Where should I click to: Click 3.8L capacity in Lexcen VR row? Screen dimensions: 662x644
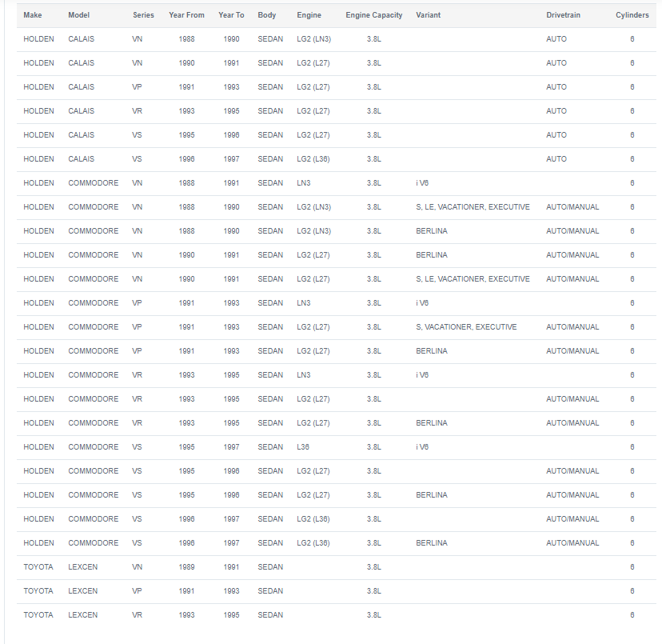[374, 615]
